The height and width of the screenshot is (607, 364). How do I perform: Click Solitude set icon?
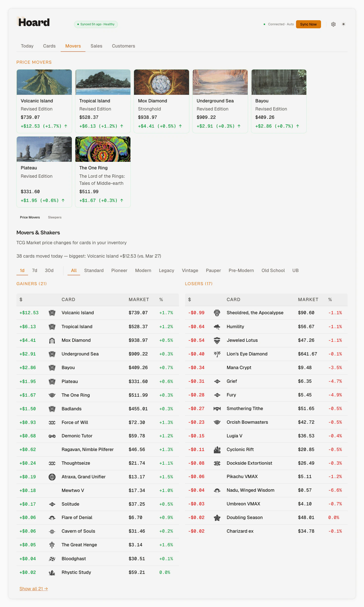[52, 504]
